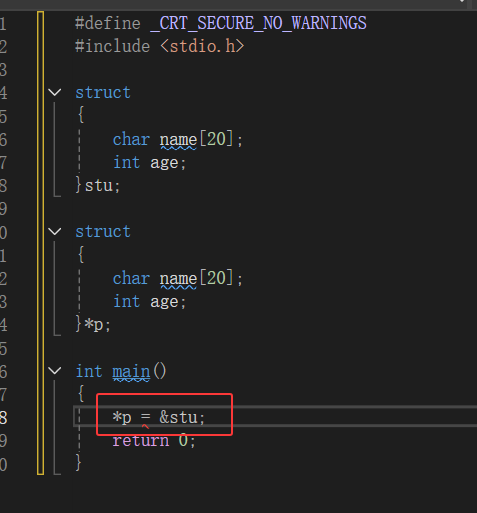
Task: Click the int return type before main
Action: coord(89,371)
